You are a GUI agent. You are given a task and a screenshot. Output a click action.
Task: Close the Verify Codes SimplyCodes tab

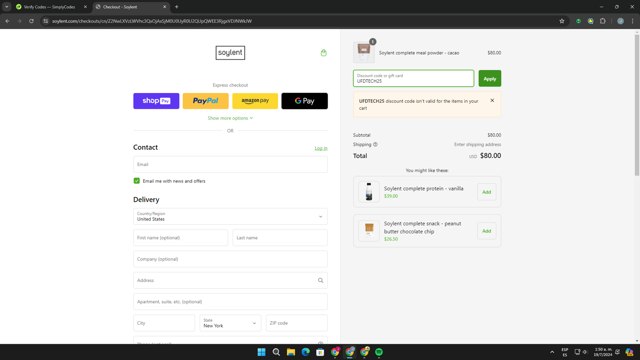(x=85, y=7)
